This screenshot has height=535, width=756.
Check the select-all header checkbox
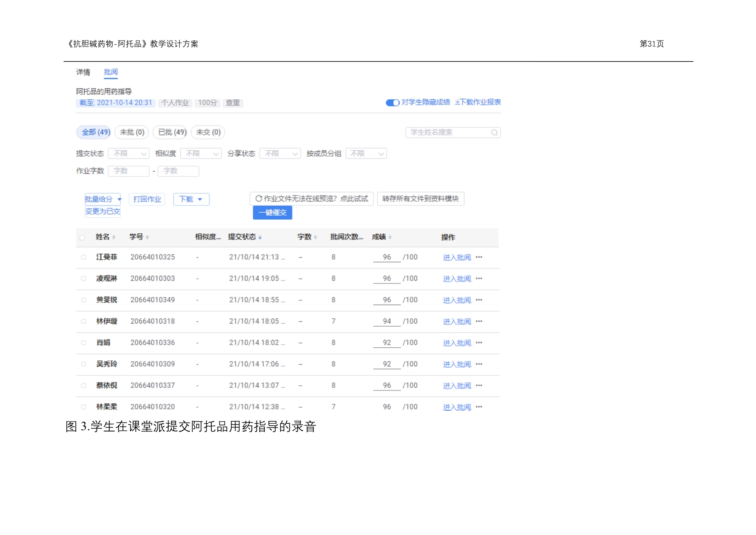pyautogui.click(x=82, y=237)
